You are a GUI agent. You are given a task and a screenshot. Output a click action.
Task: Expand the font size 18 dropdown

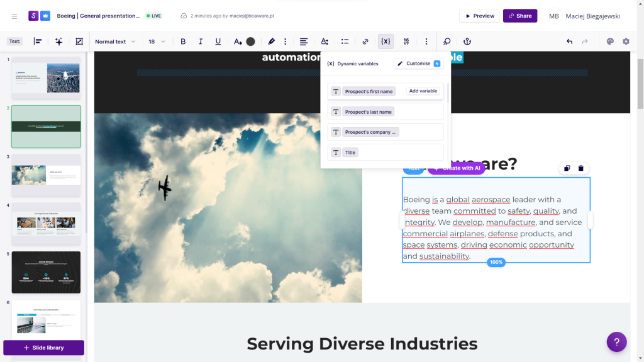157,41
